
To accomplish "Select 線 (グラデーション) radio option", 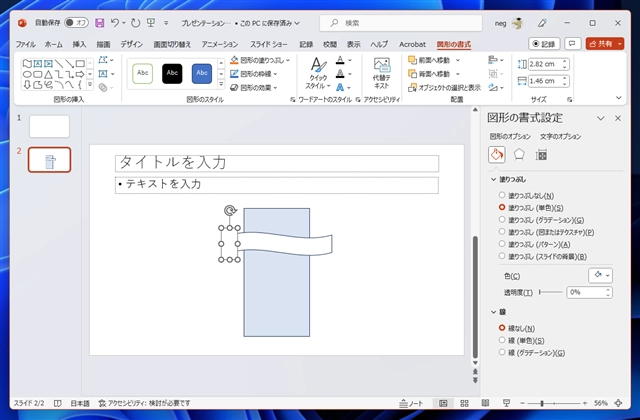I will tap(502, 352).
